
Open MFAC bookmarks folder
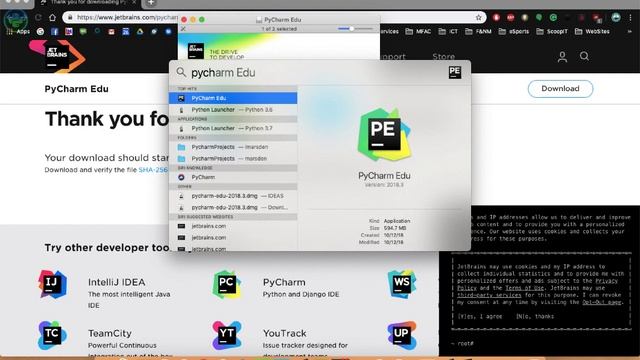[x=418, y=31]
